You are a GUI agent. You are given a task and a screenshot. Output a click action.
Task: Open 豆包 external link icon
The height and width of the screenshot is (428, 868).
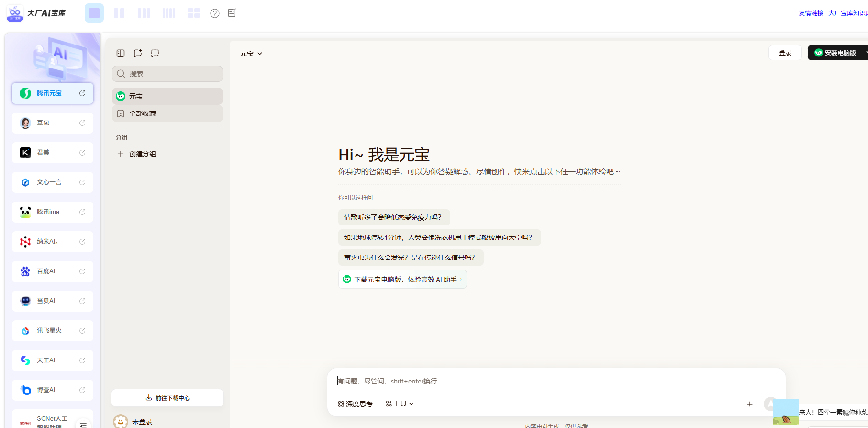(x=82, y=123)
